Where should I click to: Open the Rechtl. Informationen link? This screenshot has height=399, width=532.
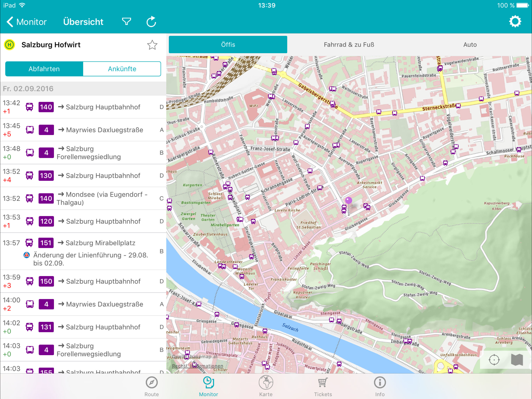(197, 366)
